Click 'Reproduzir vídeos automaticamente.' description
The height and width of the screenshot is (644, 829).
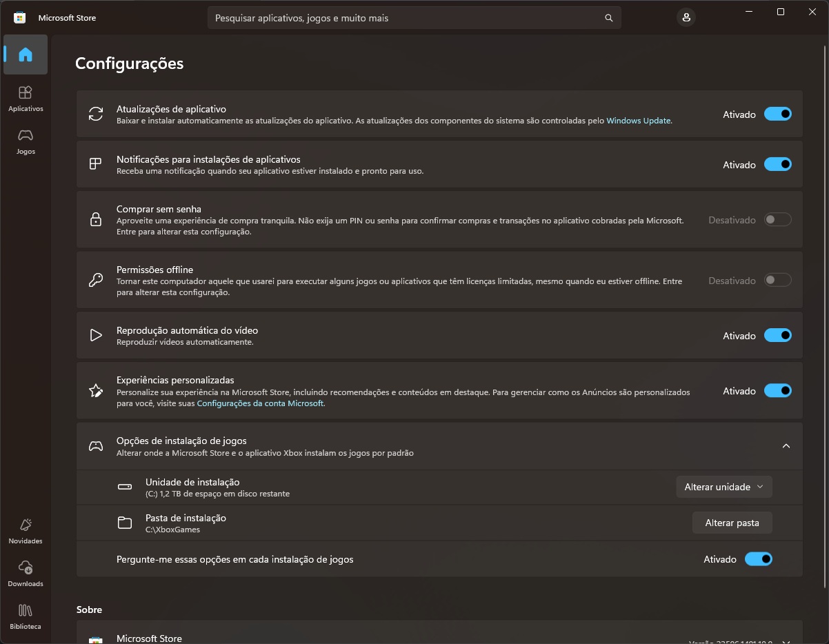(185, 342)
